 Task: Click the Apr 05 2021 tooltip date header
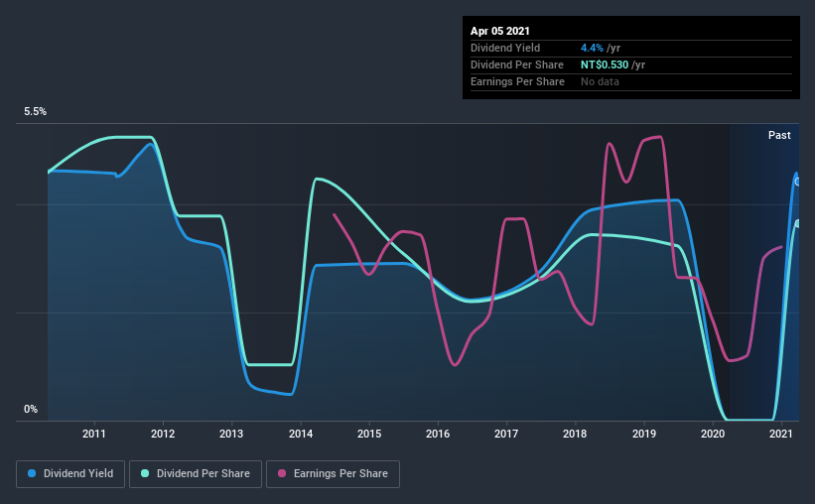[x=500, y=31]
